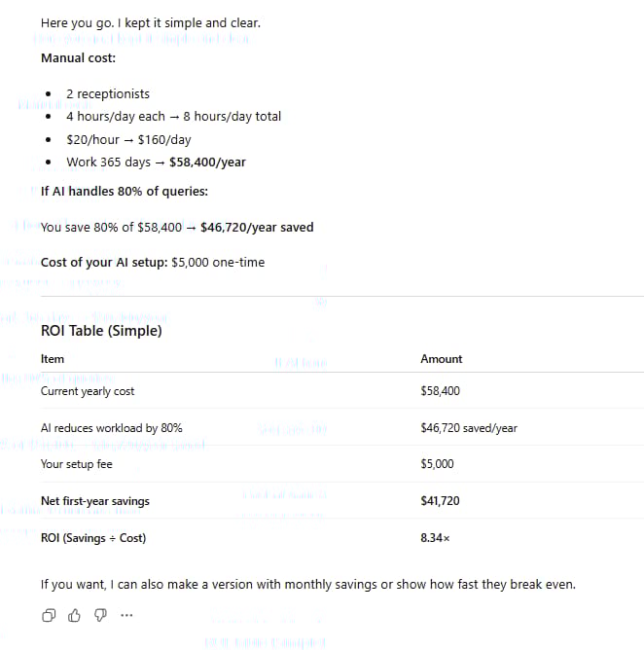This screenshot has width=644, height=650.
Task: Click the 2 receptionists bullet item
Action: (108, 94)
